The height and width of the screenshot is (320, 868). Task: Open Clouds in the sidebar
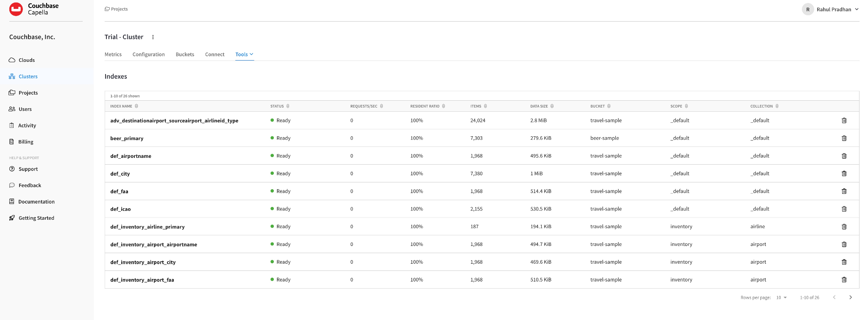click(x=27, y=60)
